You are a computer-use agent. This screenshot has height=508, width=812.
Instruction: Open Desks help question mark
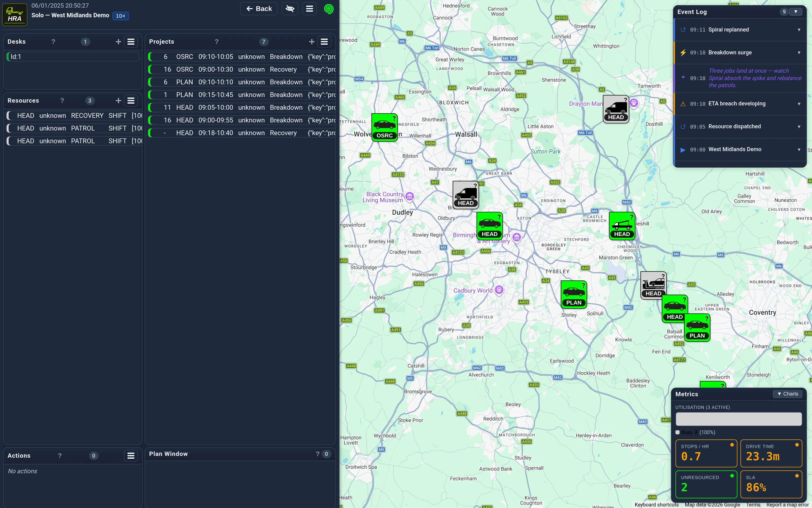(53, 42)
